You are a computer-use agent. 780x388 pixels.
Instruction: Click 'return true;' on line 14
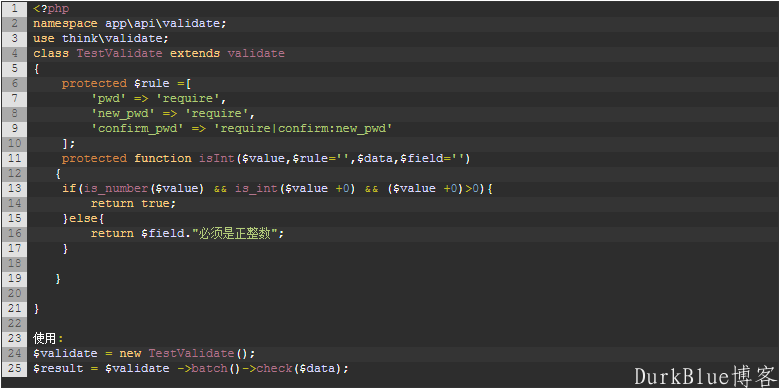click(133, 203)
